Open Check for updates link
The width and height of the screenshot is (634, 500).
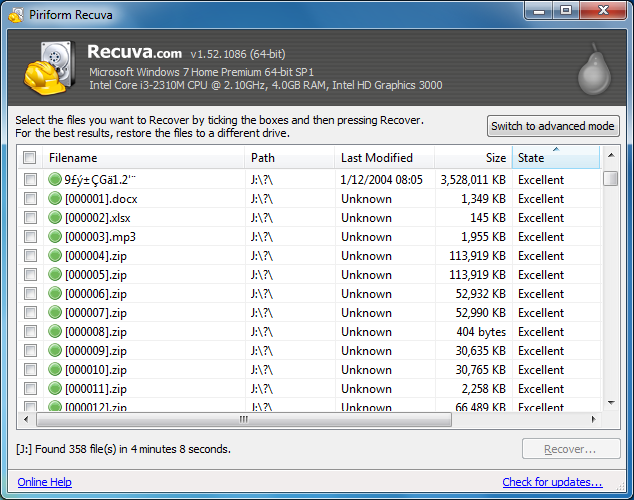552,482
